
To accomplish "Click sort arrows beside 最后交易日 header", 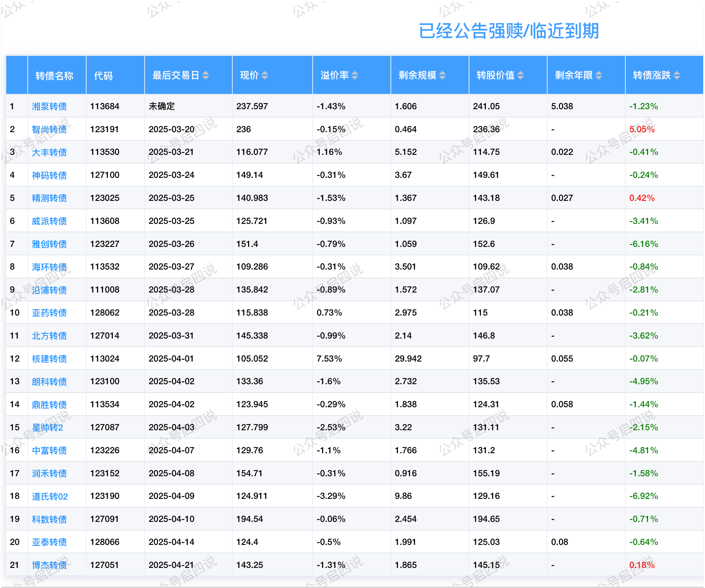I will [206, 75].
